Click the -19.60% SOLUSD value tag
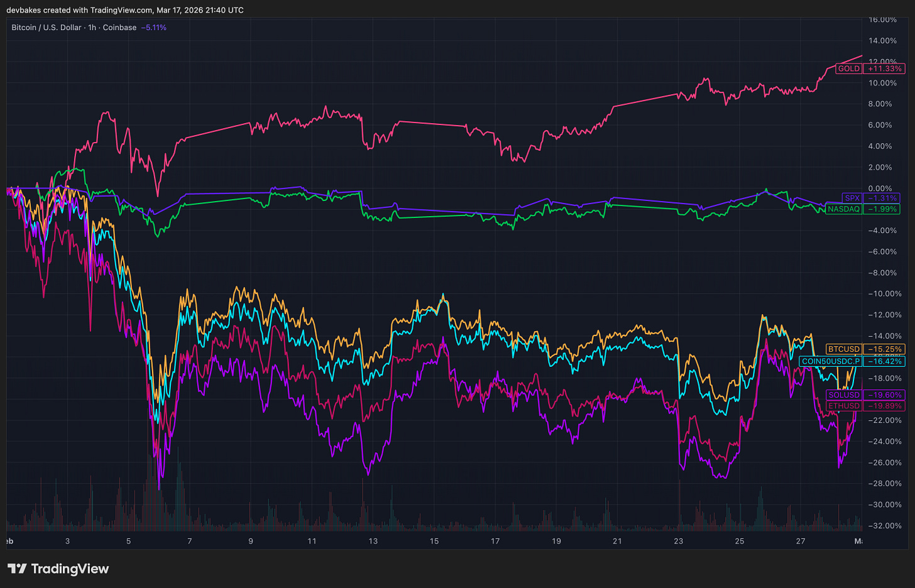The width and height of the screenshot is (915, 588). click(x=884, y=395)
